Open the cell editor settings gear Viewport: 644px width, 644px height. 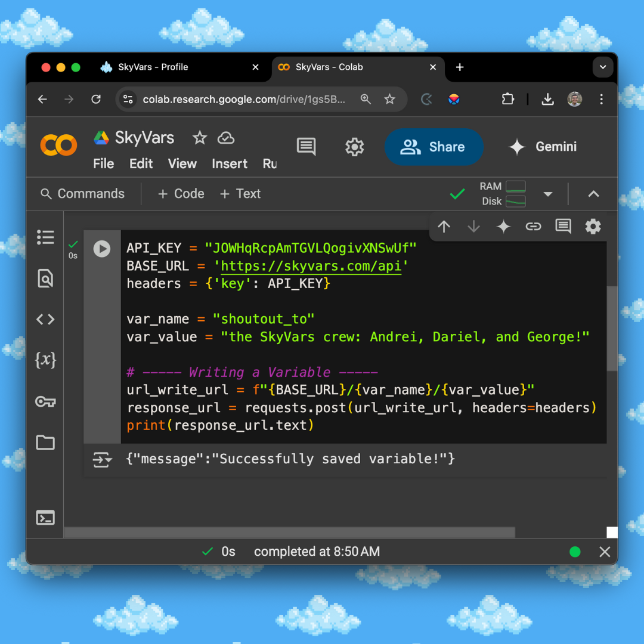(x=593, y=227)
